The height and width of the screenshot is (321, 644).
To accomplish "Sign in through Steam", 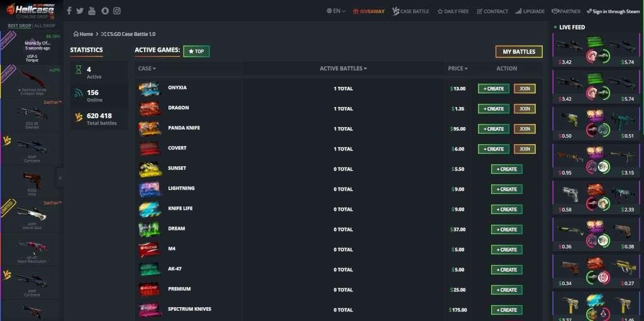I will coord(614,11).
